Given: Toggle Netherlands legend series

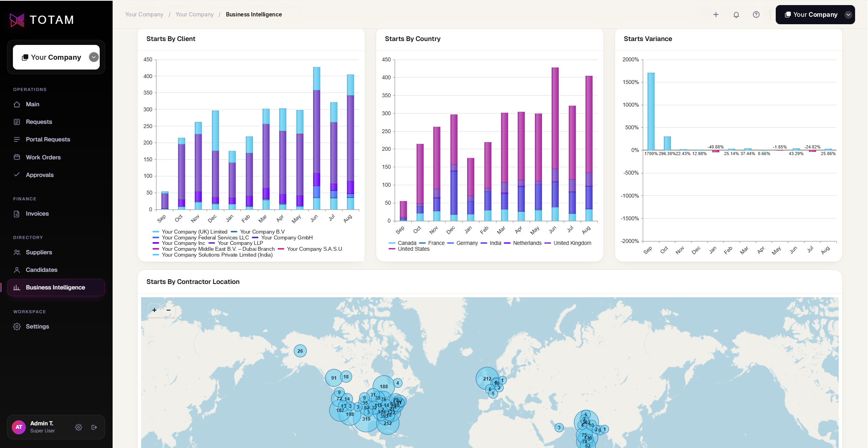Looking at the screenshot, I should click(x=523, y=243).
